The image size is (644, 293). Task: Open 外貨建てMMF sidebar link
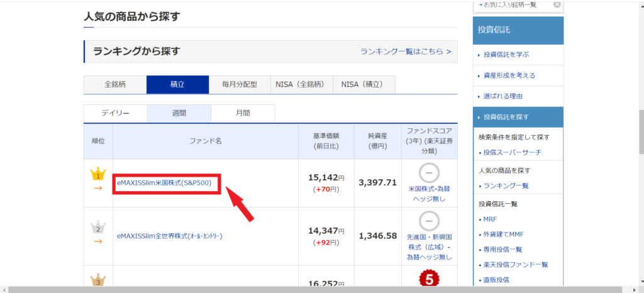click(x=504, y=235)
